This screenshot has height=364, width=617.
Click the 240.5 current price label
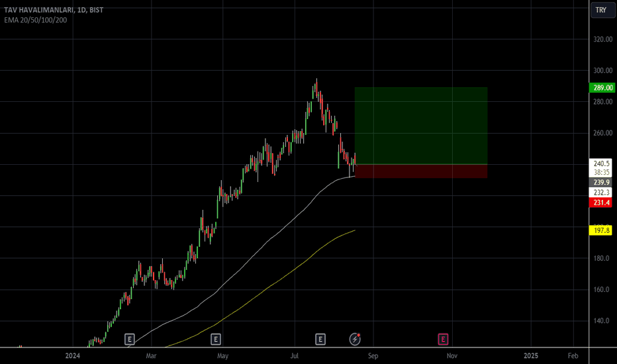pyautogui.click(x=601, y=163)
